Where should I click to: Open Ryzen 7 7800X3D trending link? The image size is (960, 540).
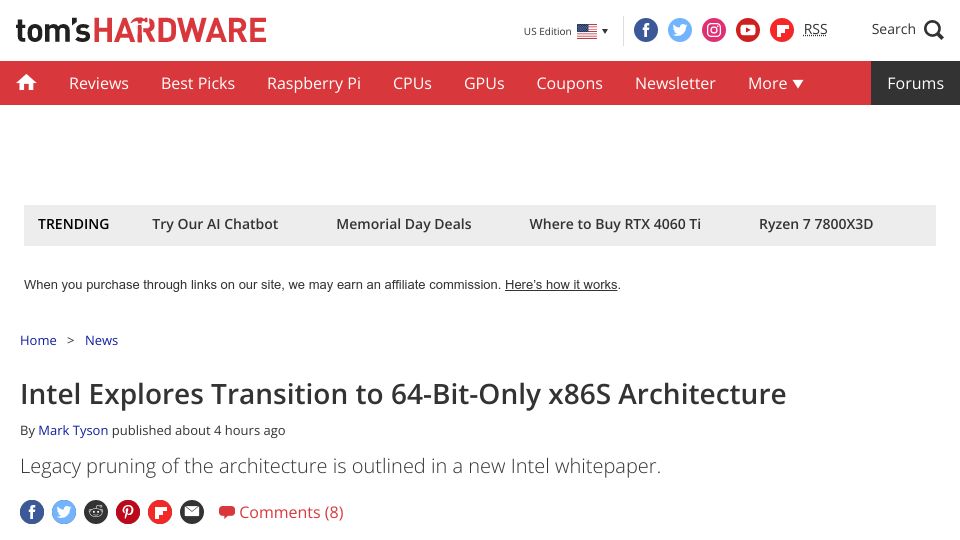(x=816, y=224)
